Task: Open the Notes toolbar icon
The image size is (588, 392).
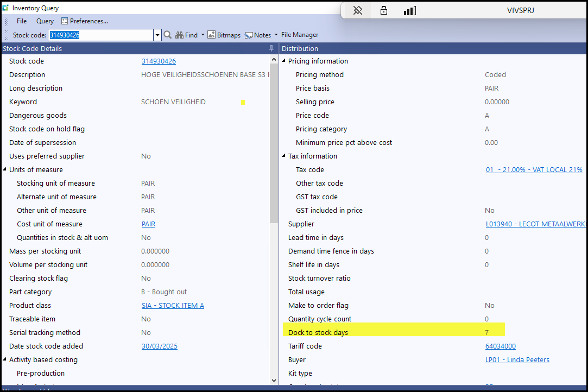Action: pyautogui.click(x=249, y=35)
